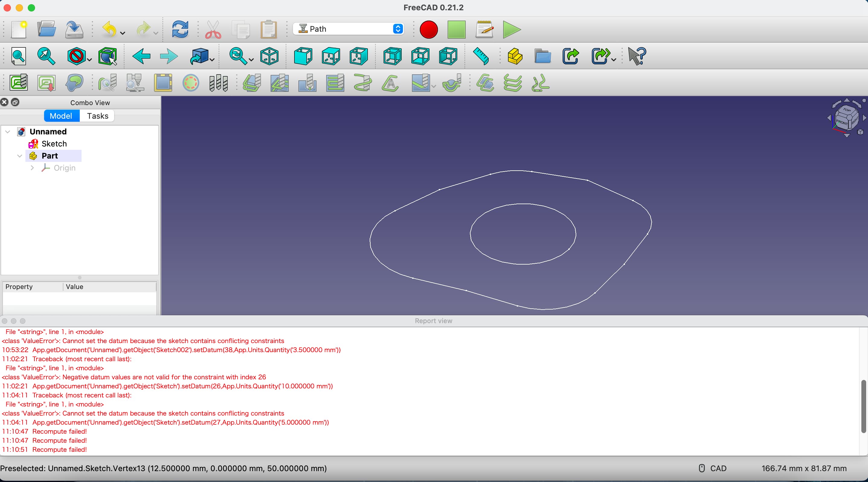Screen dimensions: 868x482
Task: Open the workbench selector showing Path
Action: click(349, 29)
